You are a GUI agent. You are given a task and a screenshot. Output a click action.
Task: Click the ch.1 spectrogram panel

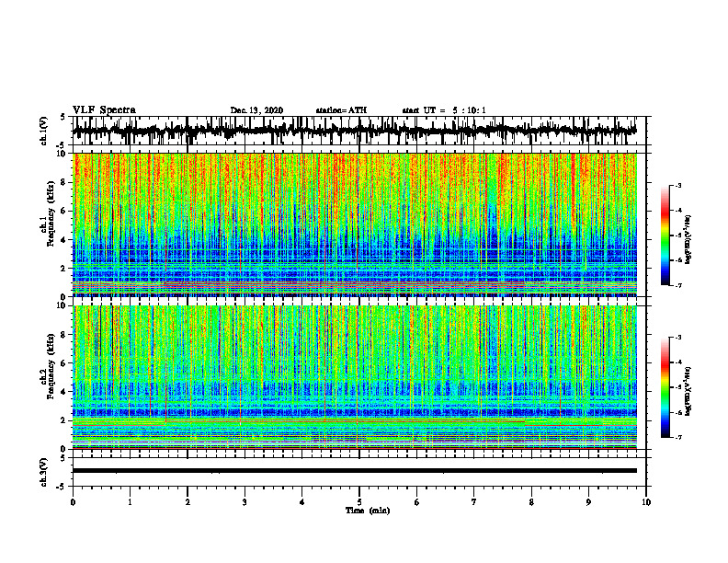tap(355, 224)
